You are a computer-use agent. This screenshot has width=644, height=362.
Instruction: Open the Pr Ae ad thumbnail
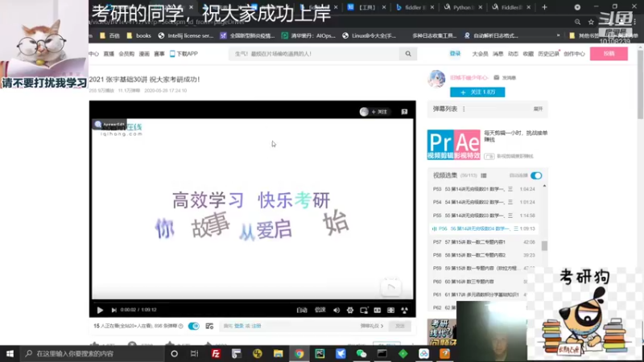click(x=453, y=145)
